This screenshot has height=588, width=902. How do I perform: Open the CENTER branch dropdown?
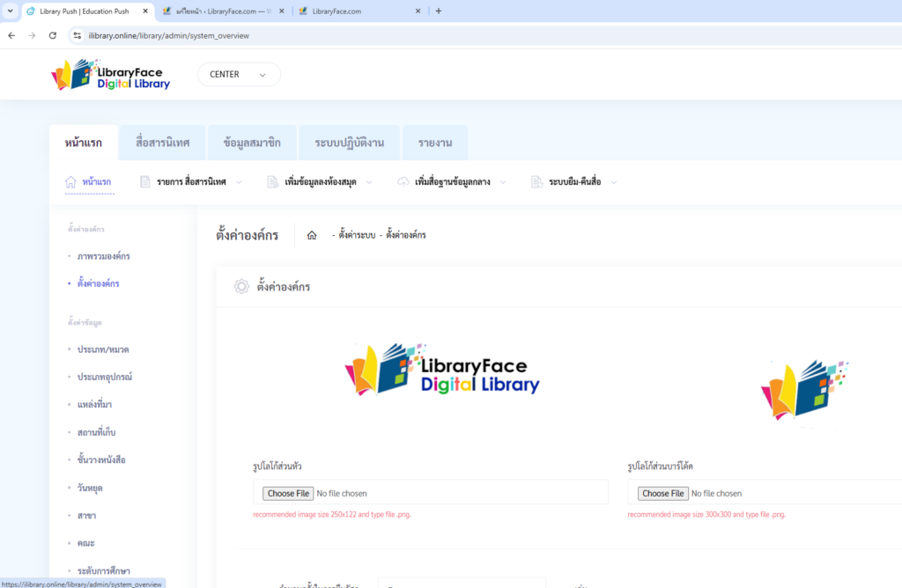click(239, 75)
